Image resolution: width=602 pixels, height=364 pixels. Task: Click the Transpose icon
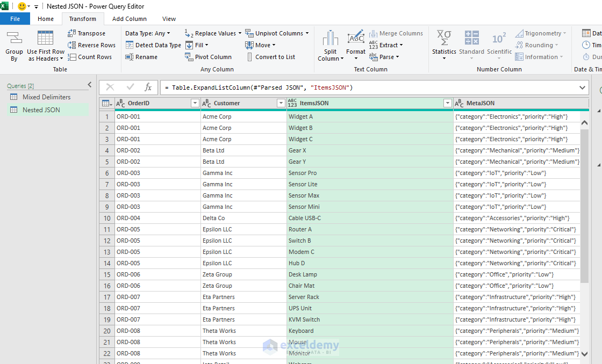click(71, 33)
